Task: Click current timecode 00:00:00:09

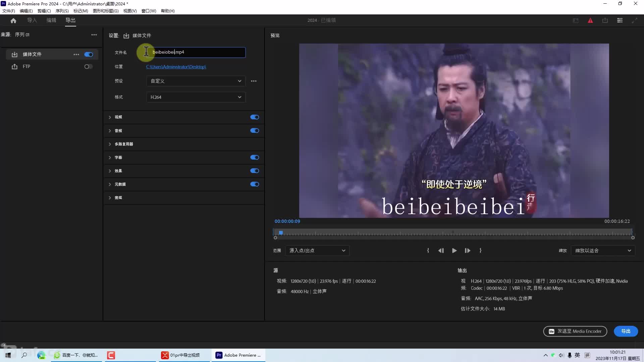Action: (x=287, y=222)
